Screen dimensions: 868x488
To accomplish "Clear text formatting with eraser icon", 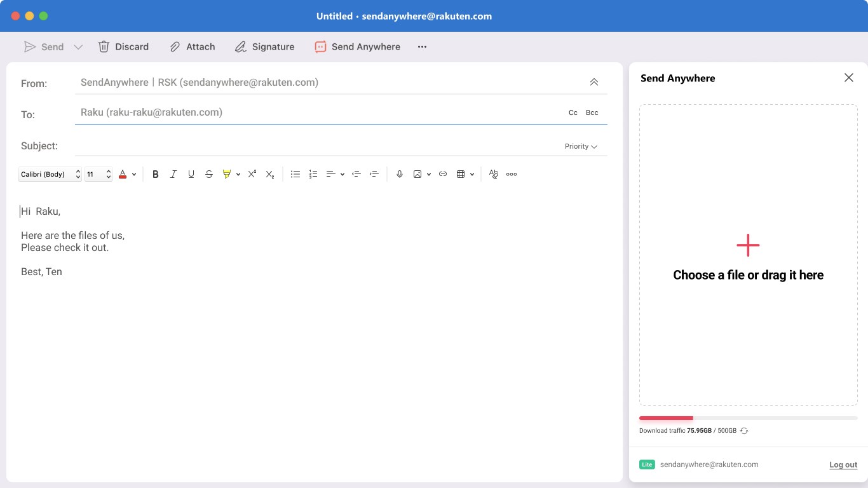I will coord(494,174).
